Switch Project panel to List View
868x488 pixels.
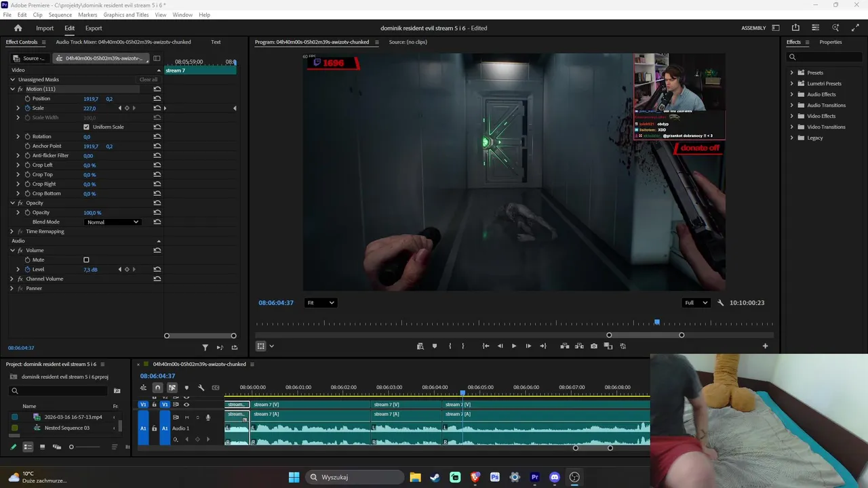click(x=28, y=447)
